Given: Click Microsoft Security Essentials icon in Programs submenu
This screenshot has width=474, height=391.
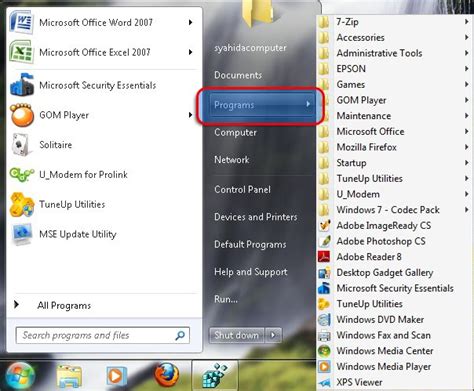Looking at the screenshot, I should point(324,288).
